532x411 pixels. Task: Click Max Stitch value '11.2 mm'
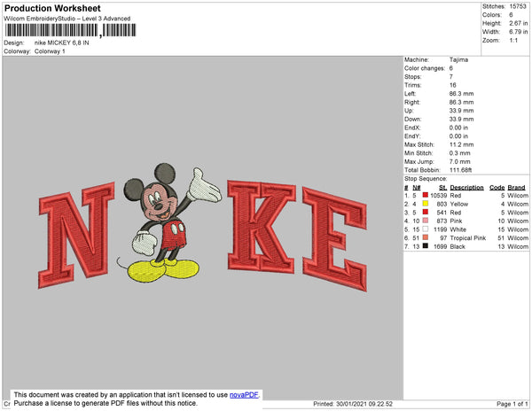[x=461, y=144]
